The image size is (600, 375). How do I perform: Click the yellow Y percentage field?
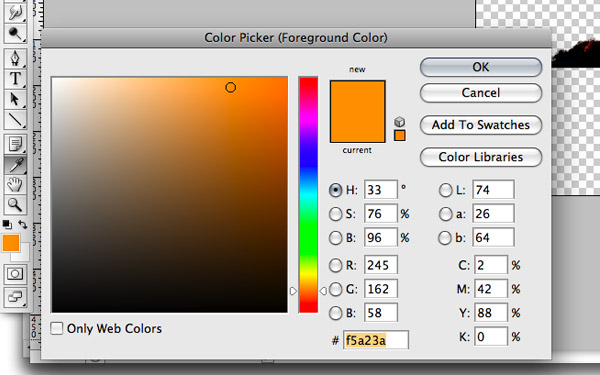coord(491,313)
